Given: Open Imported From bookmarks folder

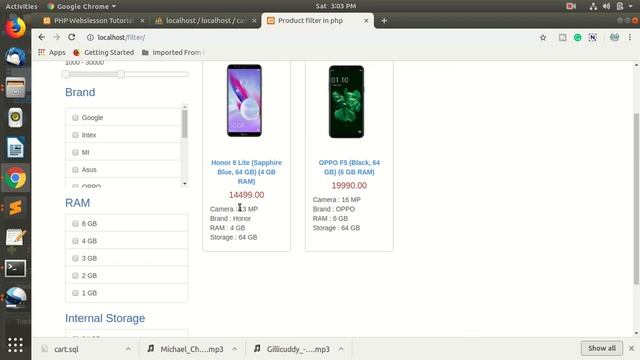Looking at the screenshot, I should click(x=172, y=52).
